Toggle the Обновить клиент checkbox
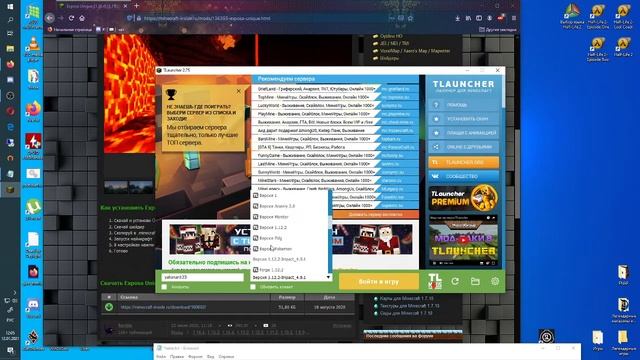 253,287
